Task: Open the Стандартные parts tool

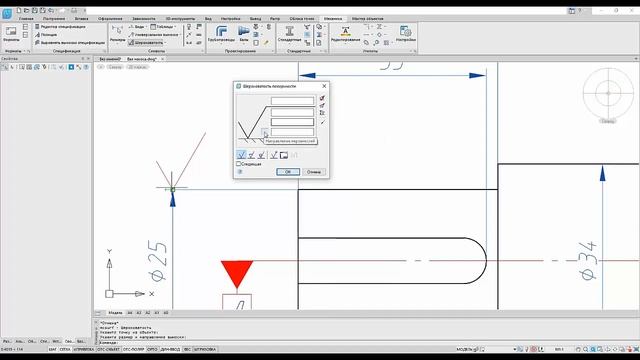Action: [x=289, y=34]
